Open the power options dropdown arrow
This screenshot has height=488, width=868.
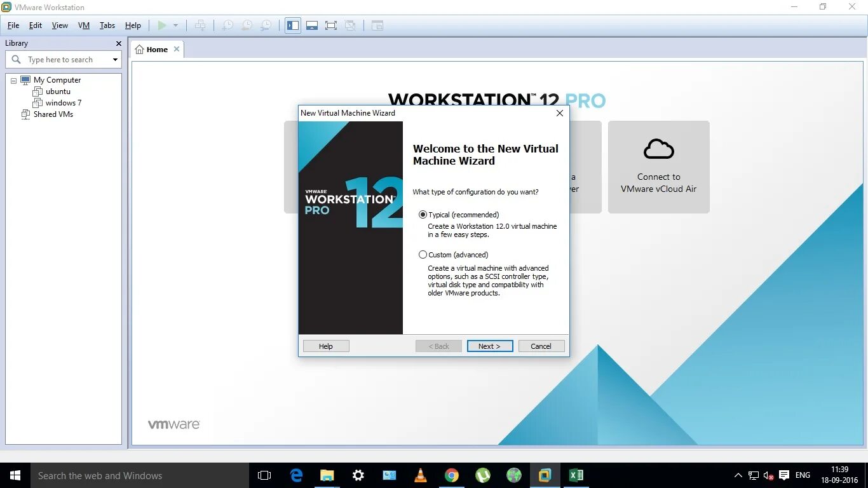[176, 25]
